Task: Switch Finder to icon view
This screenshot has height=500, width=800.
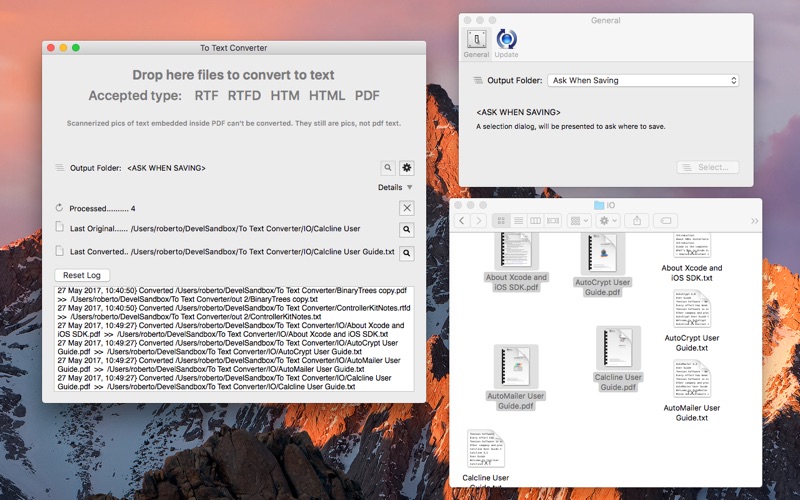Action: [x=501, y=220]
